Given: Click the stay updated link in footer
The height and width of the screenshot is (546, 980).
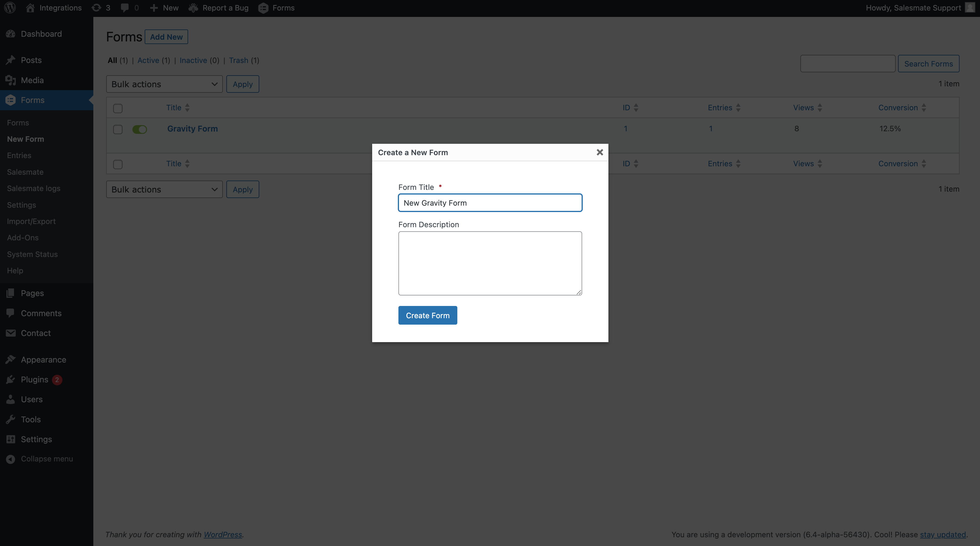Looking at the screenshot, I should coord(943,535).
